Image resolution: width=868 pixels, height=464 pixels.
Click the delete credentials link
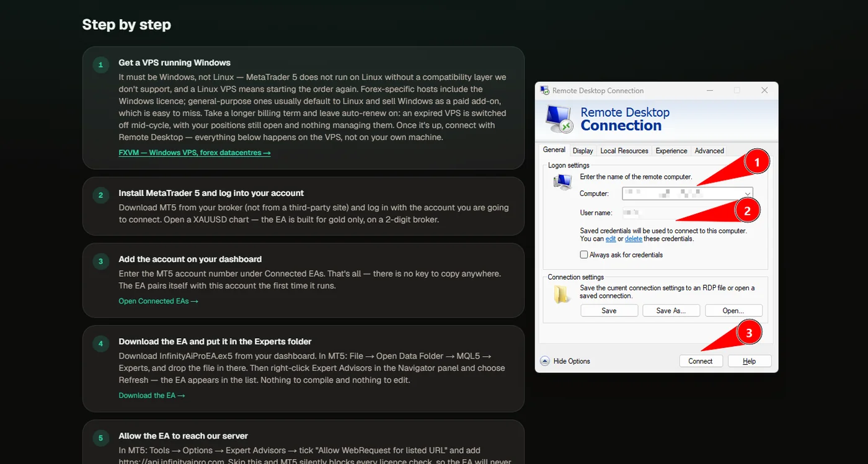tap(634, 239)
